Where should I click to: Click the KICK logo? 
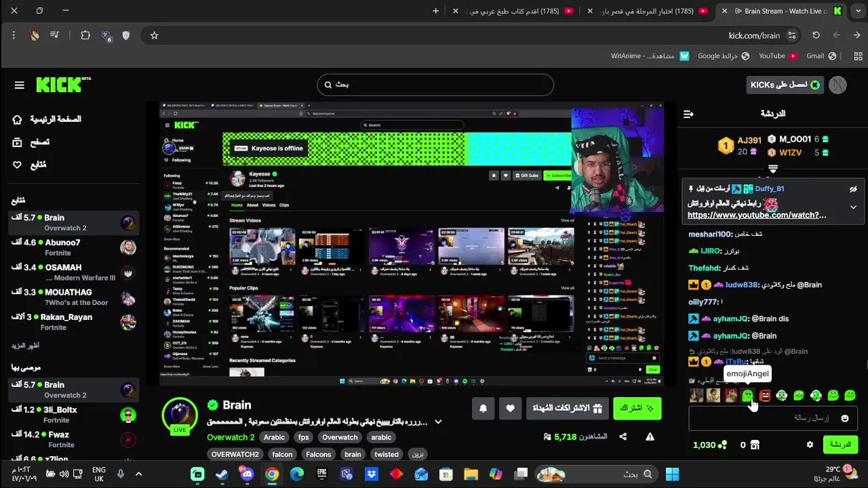click(x=62, y=84)
